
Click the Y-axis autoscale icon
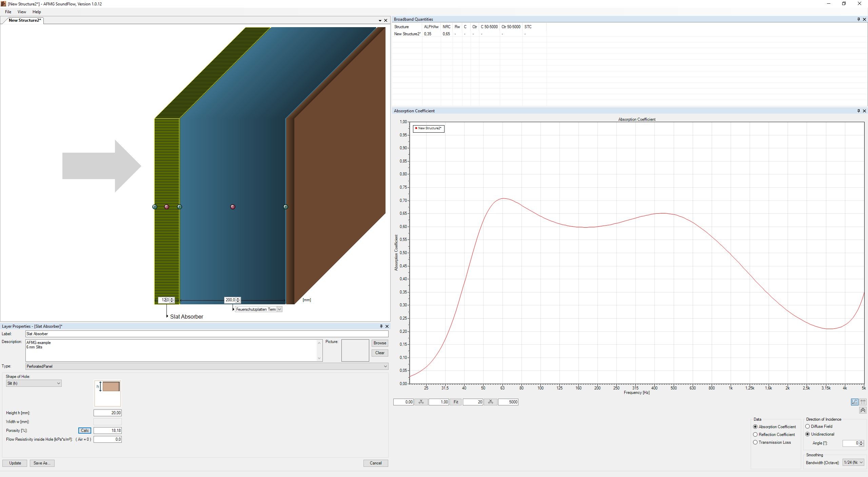coord(421,402)
